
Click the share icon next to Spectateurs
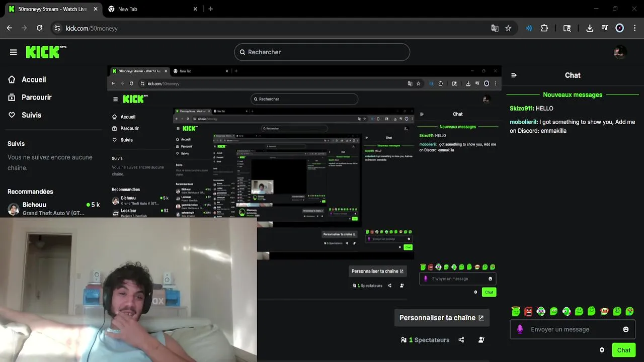coord(461,340)
